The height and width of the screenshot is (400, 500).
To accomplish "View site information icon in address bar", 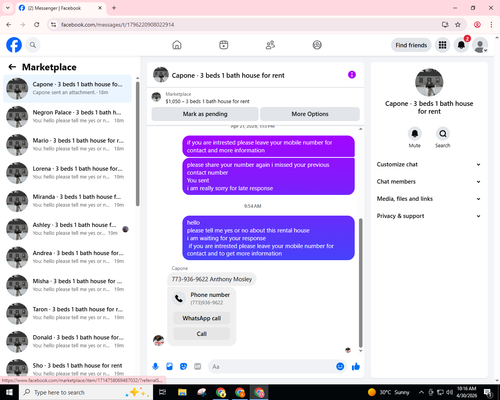I will click(53, 25).
